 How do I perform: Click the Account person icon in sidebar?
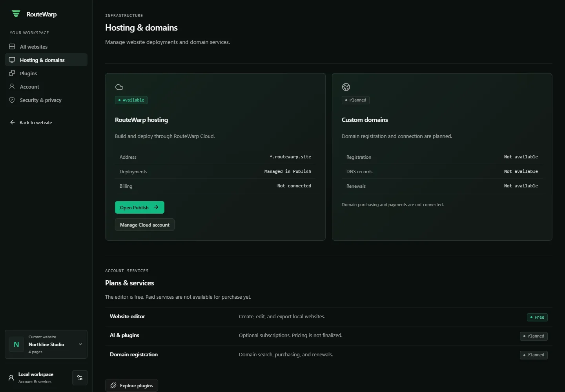click(x=12, y=87)
